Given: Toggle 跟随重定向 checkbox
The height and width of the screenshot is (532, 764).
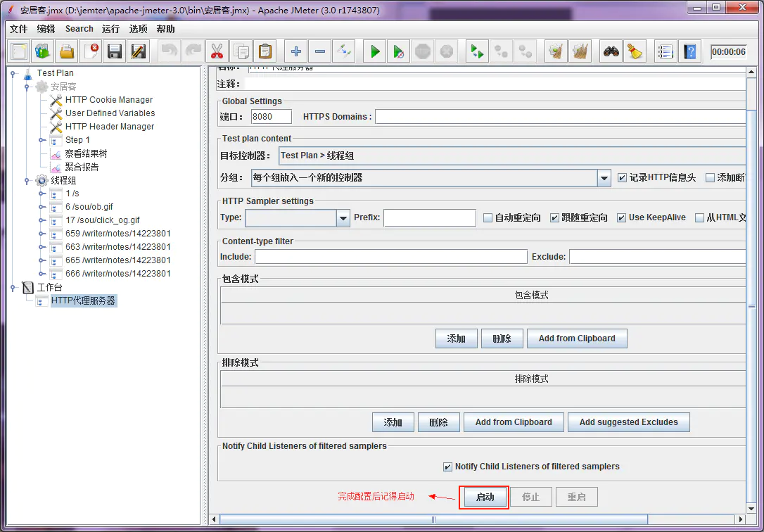Looking at the screenshot, I should (554, 217).
